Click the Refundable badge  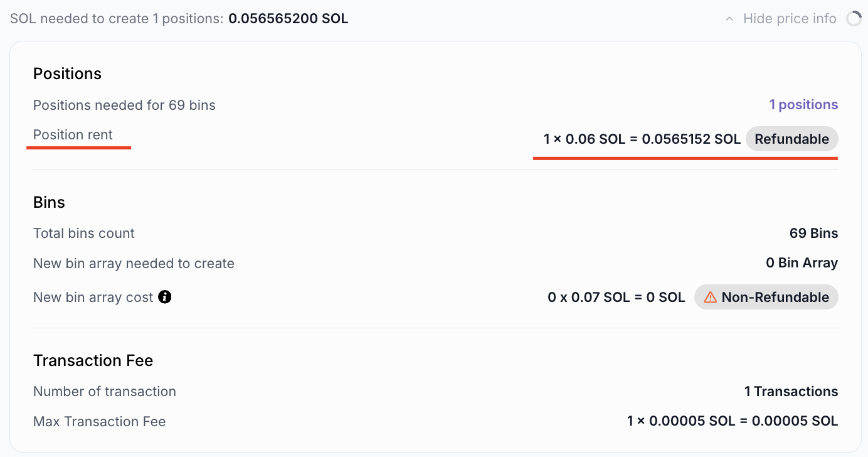(x=791, y=139)
